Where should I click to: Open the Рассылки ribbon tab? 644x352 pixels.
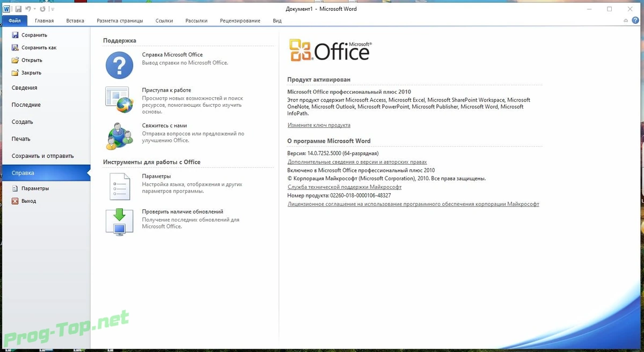pos(196,20)
